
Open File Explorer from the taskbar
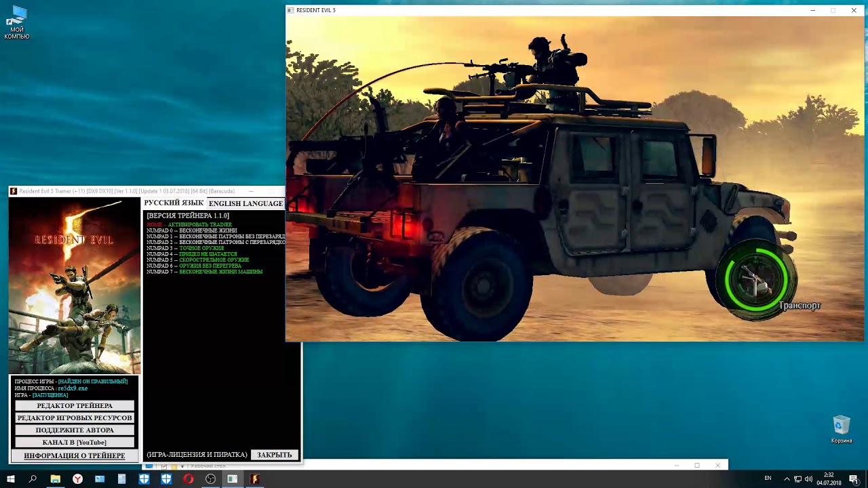coord(56,479)
